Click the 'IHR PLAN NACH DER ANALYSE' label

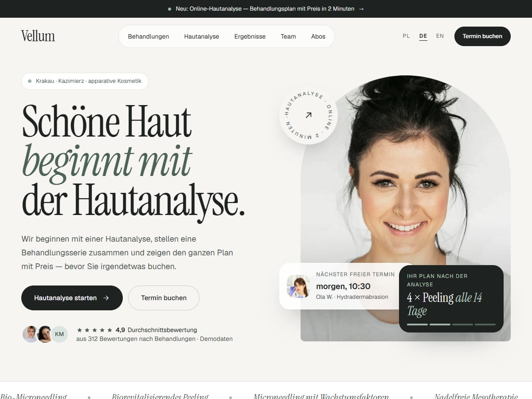click(437, 280)
